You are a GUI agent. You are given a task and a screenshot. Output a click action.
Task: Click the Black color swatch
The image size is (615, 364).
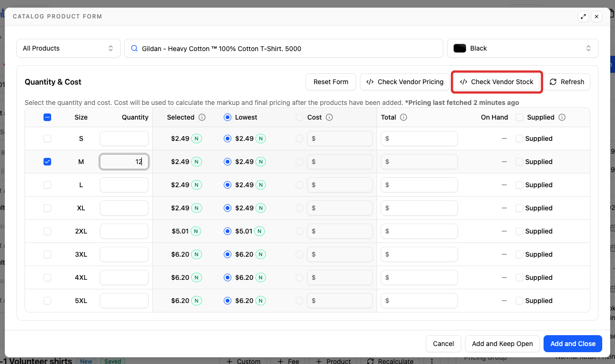click(460, 48)
